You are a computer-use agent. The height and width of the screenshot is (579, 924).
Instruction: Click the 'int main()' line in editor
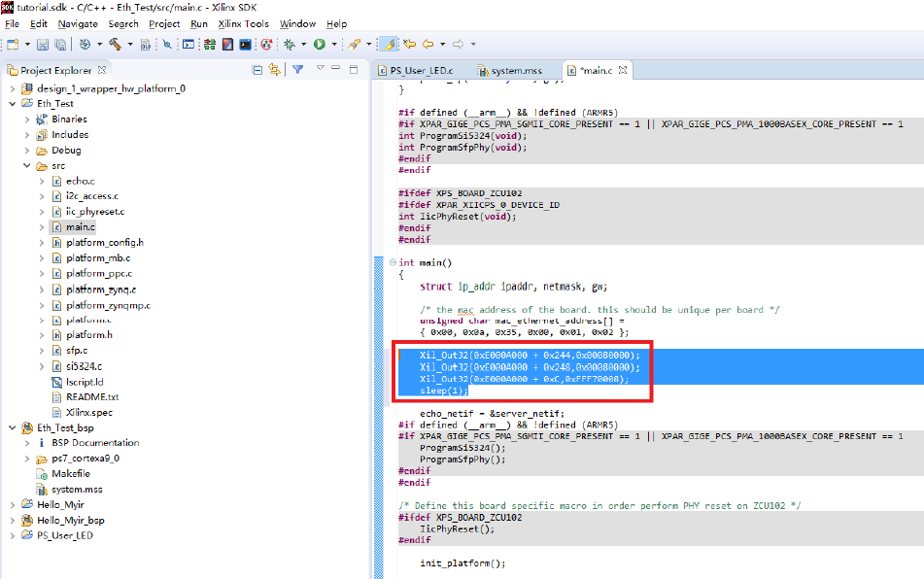(x=425, y=262)
